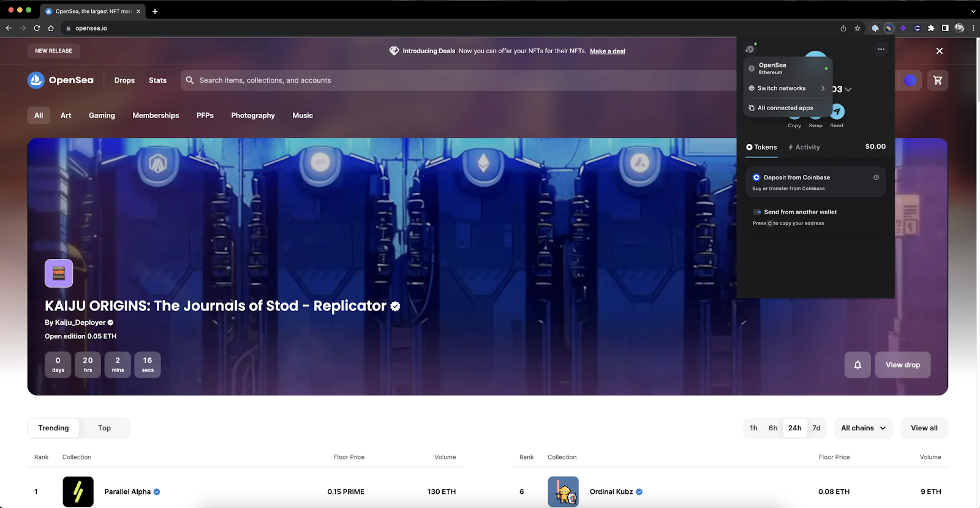Click the Send arrow icon in wallet
The width and height of the screenshot is (980, 508).
click(x=837, y=111)
